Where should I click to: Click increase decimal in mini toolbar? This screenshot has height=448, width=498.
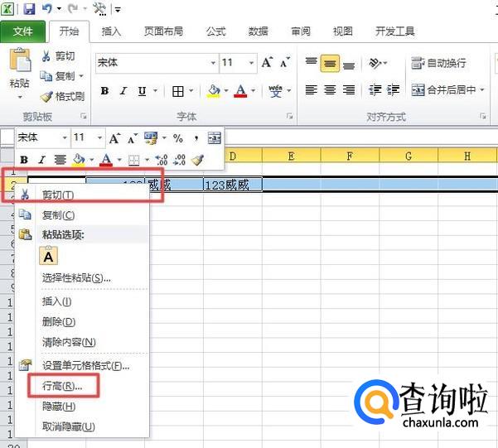click(162, 159)
